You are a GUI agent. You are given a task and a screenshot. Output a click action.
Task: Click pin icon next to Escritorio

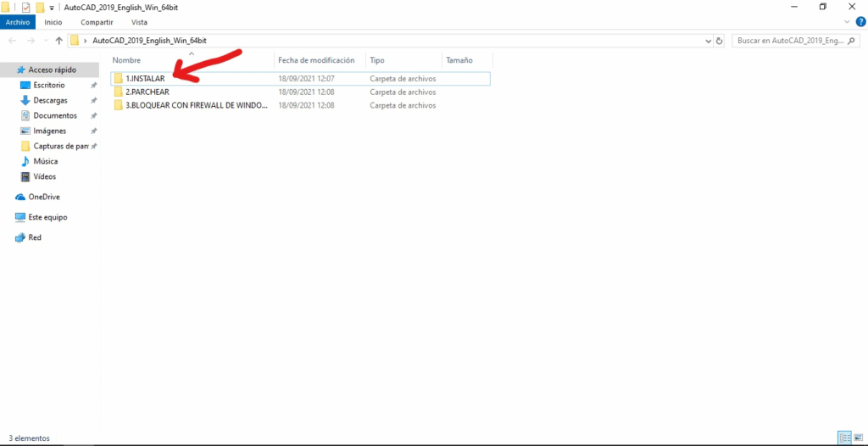click(x=94, y=86)
